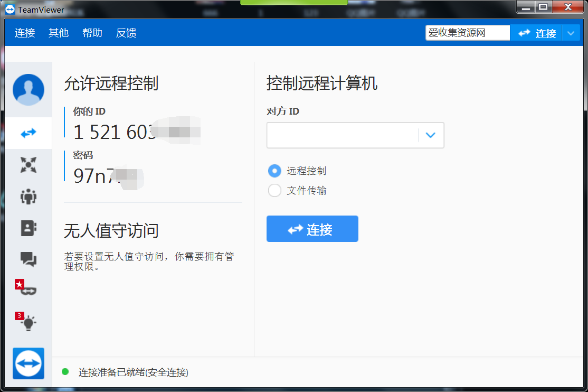This screenshot has height=392, width=588.
Task: Select the Remote Control sidebar icon
Action: pyautogui.click(x=29, y=133)
